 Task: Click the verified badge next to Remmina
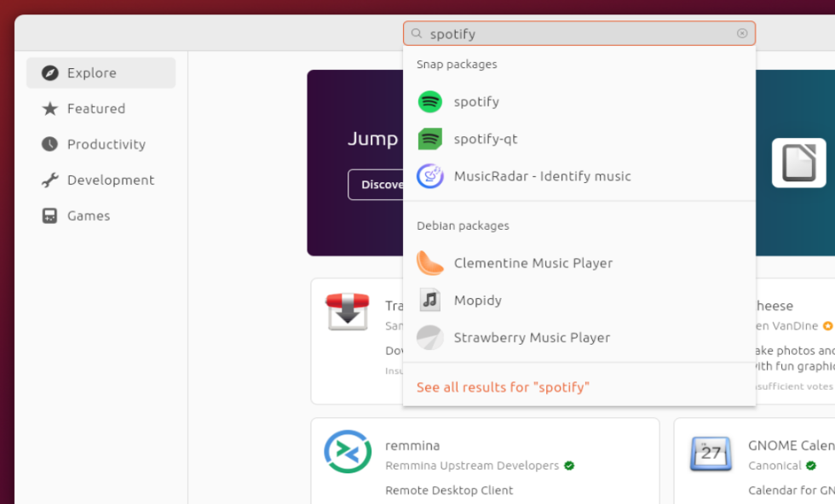569,466
